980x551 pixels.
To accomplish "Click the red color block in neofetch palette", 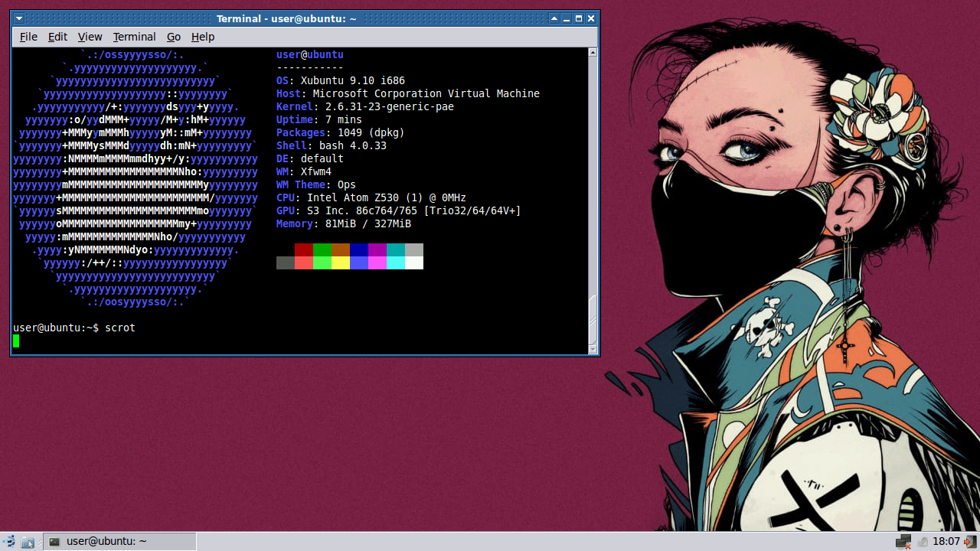I will tap(304, 249).
